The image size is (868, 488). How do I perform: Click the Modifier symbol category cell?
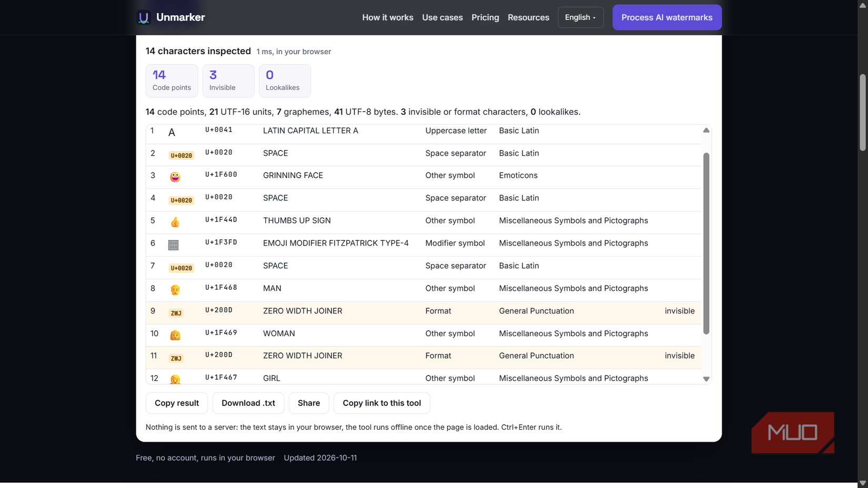(x=455, y=243)
